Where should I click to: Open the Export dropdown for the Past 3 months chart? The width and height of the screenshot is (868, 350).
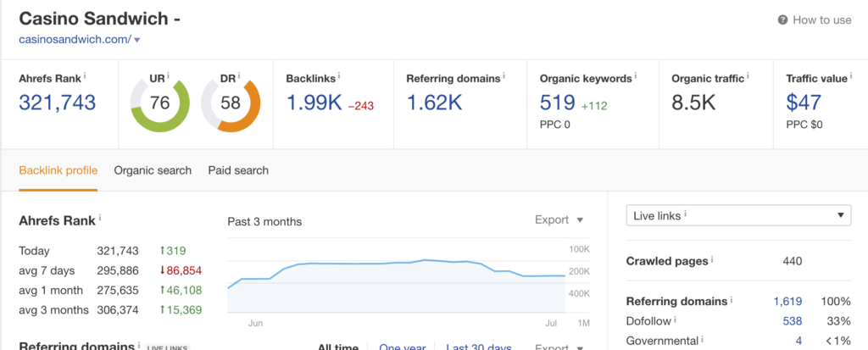(559, 219)
